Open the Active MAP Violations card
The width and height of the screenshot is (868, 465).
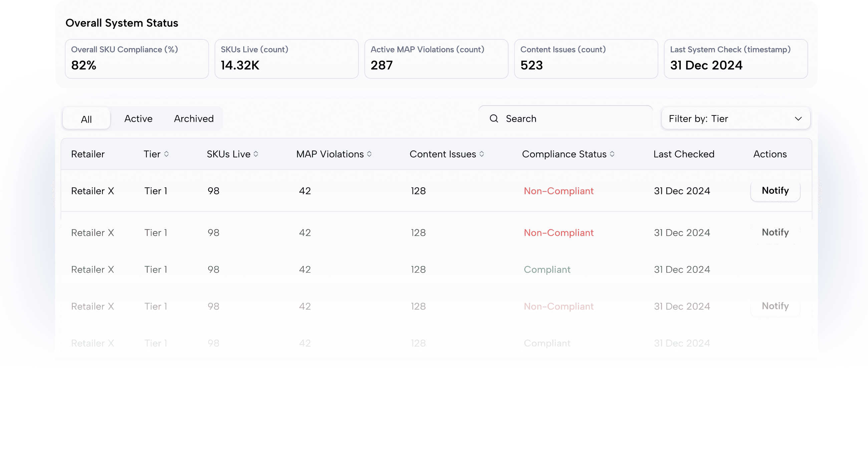[436, 59]
